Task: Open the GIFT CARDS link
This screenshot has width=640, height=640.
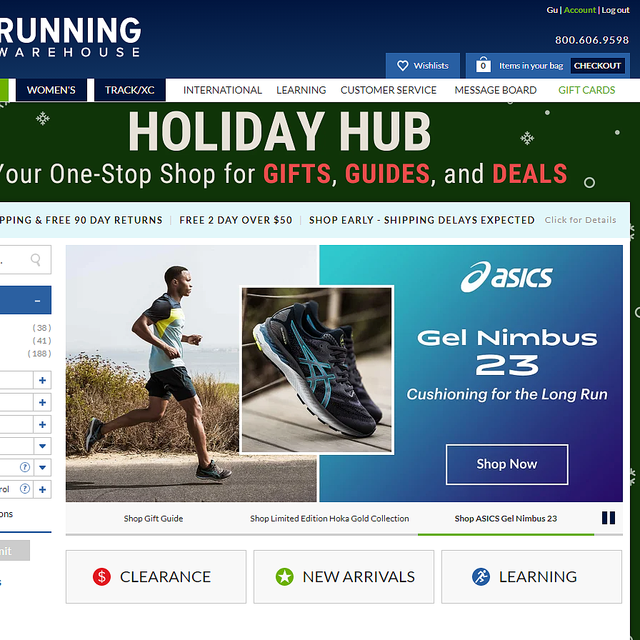Action: pos(587,90)
